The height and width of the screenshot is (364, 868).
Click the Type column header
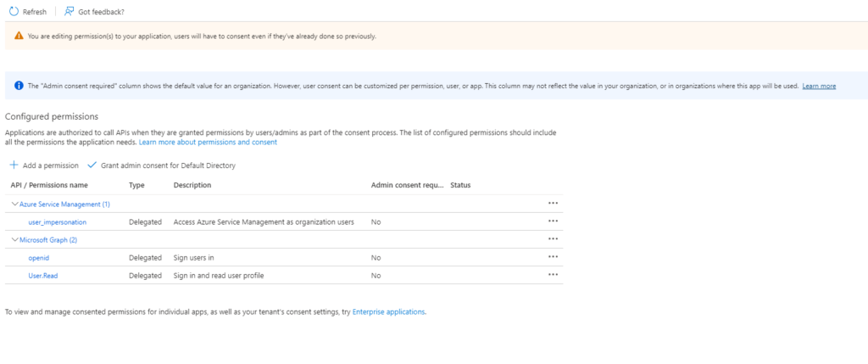tap(136, 185)
